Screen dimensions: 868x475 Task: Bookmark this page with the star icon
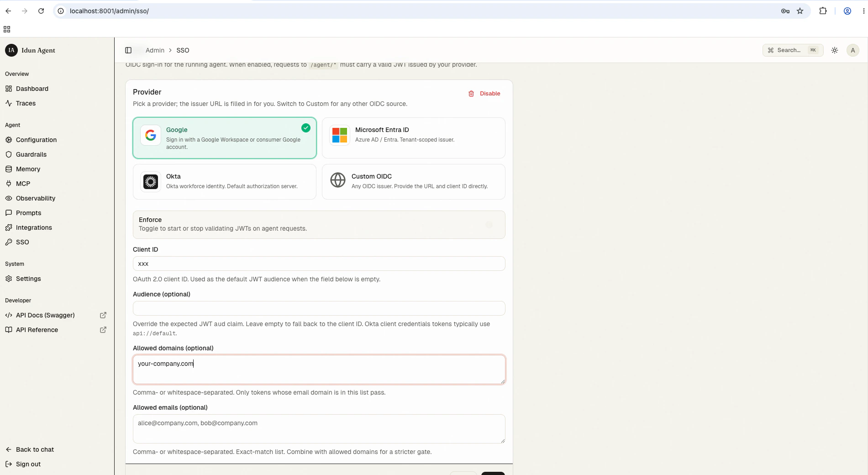800,11
